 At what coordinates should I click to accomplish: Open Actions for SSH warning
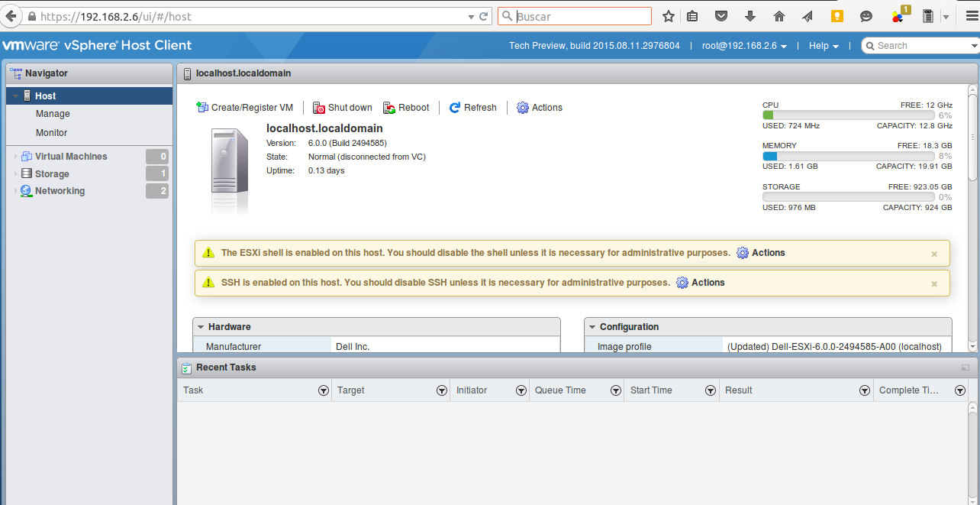701,283
